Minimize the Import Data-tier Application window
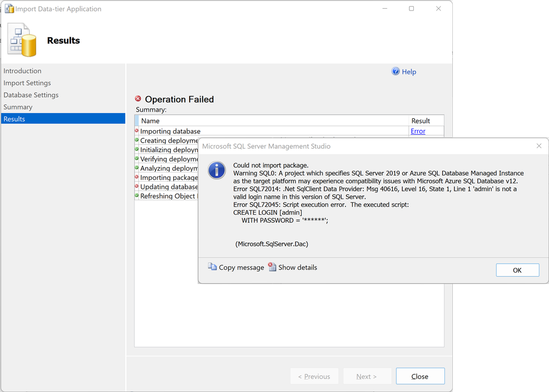This screenshot has width=549, height=392. [x=385, y=8]
